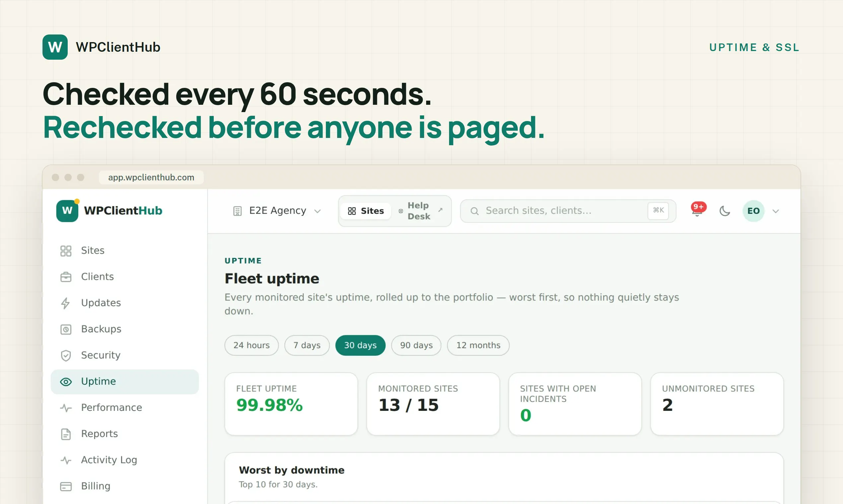Screen dimensions: 843x504
Task: Click the Sites grid icon in sidebar
Action: click(x=66, y=251)
